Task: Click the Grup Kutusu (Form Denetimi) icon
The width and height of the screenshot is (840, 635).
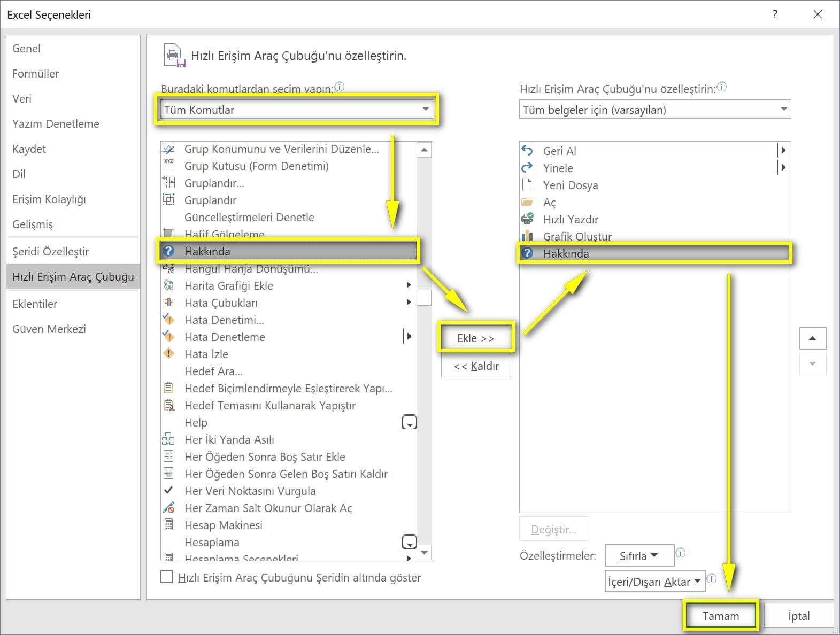Action: 168,166
